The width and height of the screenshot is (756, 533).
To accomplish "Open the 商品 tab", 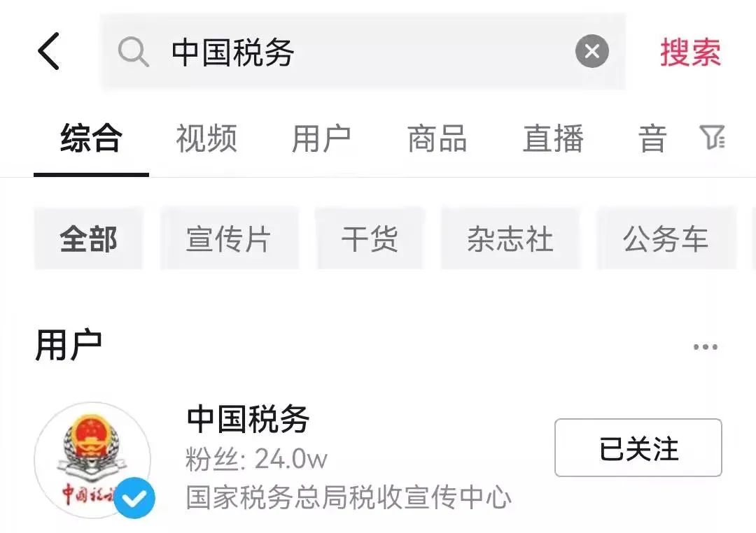I will click(x=437, y=138).
